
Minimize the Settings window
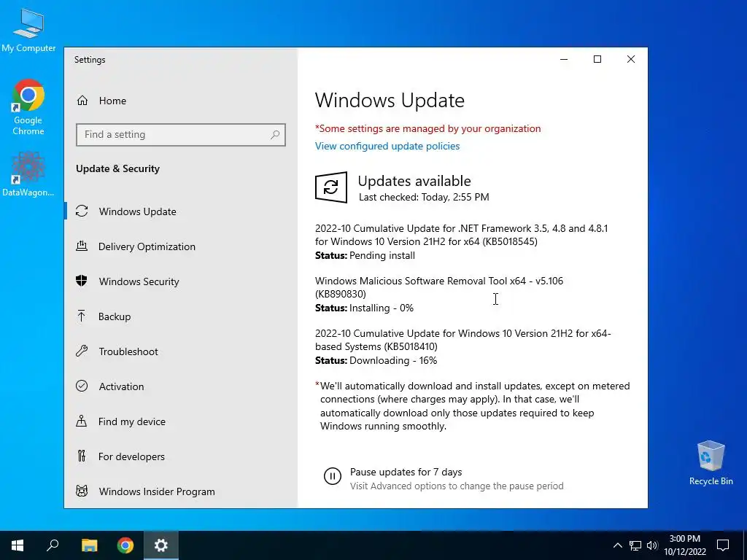click(x=564, y=59)
